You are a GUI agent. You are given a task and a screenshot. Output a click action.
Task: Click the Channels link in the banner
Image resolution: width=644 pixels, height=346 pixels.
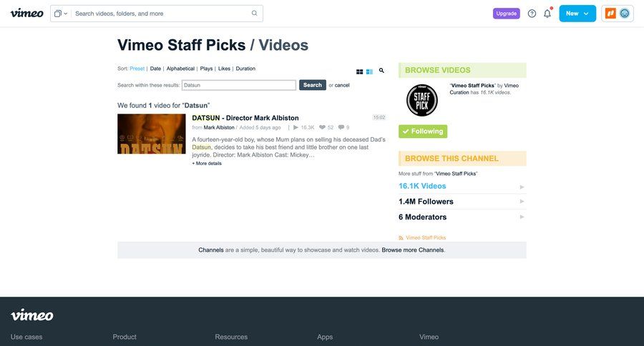point(211,250)
